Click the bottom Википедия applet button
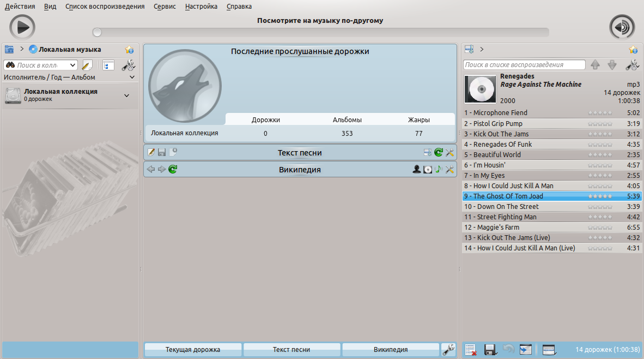644x359 pixels. pyautogui.click(x=391, y=350)
